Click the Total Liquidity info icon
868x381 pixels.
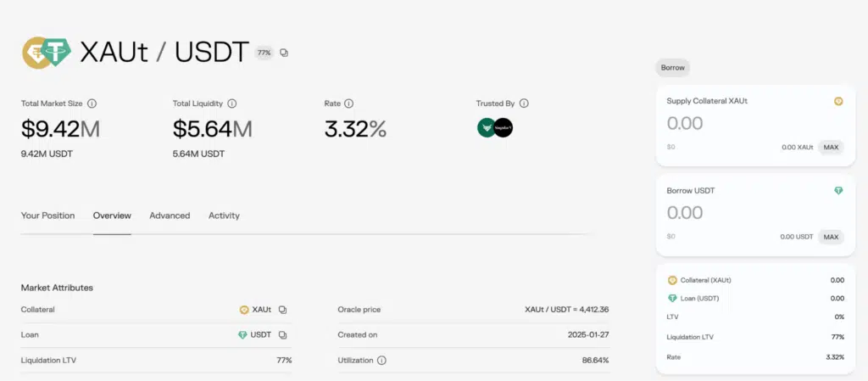pos(231,104)
